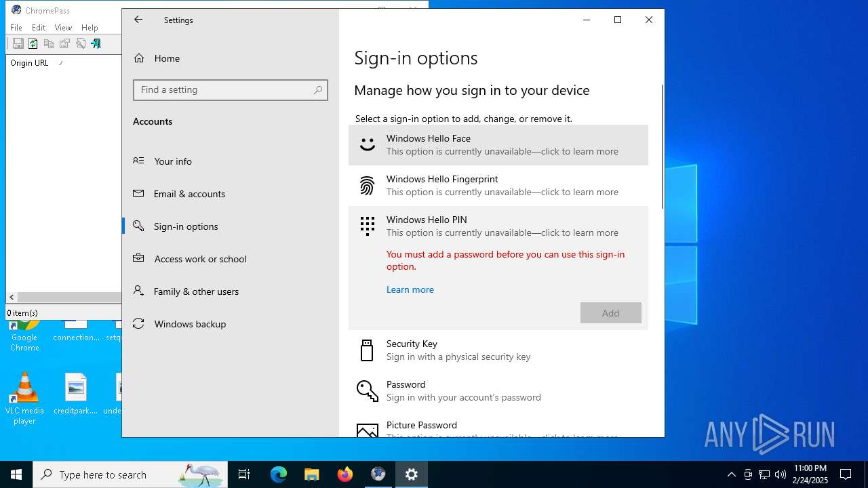The image size is (868, 488).
Task: Expand Windows Hello Fingerprint option
Action: click(x=498, y=186)
